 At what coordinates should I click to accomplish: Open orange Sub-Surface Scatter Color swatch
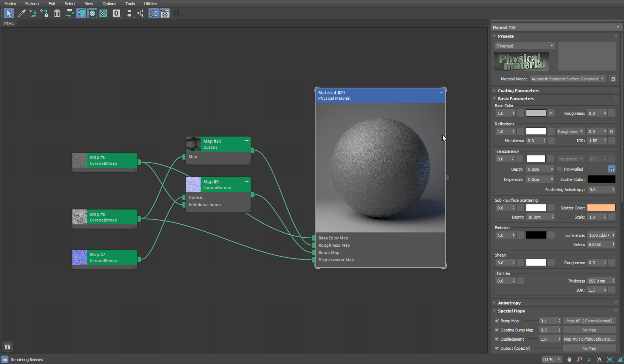[x=601, y=208]
